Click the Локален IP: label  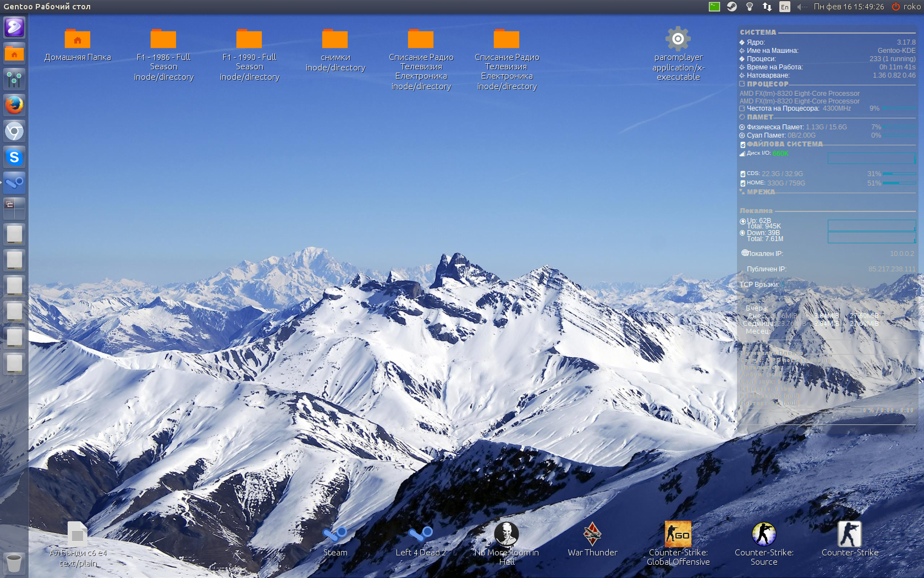coord(765,254)
